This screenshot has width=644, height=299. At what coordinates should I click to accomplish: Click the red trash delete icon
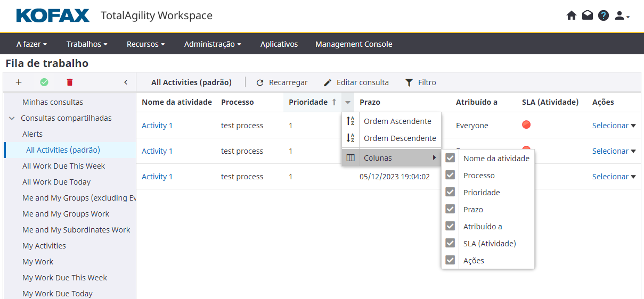[x=70, y=82]
